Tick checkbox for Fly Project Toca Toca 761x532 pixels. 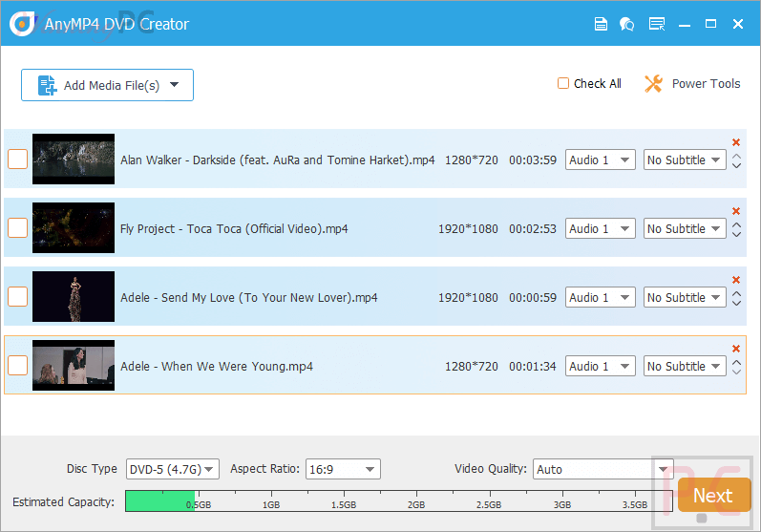click(x=17, y=228)
